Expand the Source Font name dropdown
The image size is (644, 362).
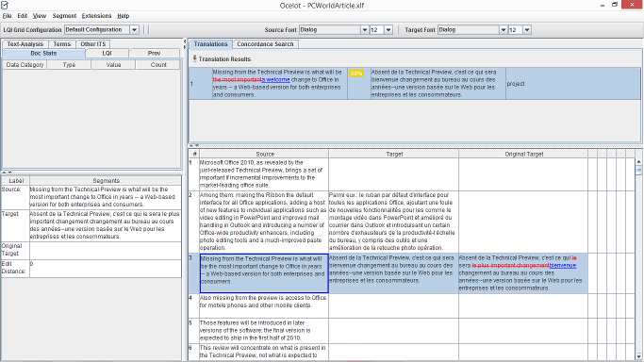364,30
